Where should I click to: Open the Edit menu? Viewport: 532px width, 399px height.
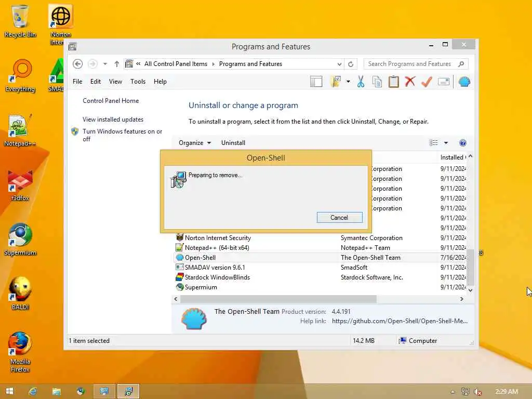click(x=96, y=82)
